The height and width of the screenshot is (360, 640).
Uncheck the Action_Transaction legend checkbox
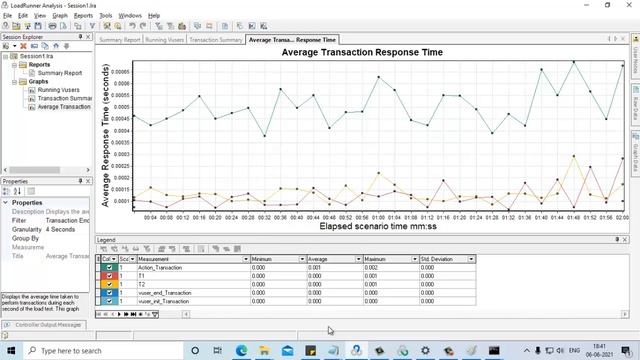(109, 268)
